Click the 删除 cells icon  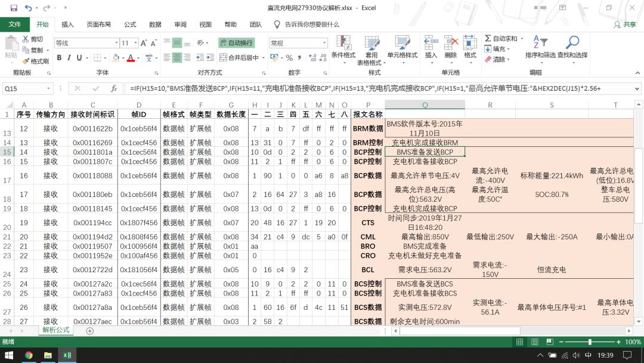[450, 49]
